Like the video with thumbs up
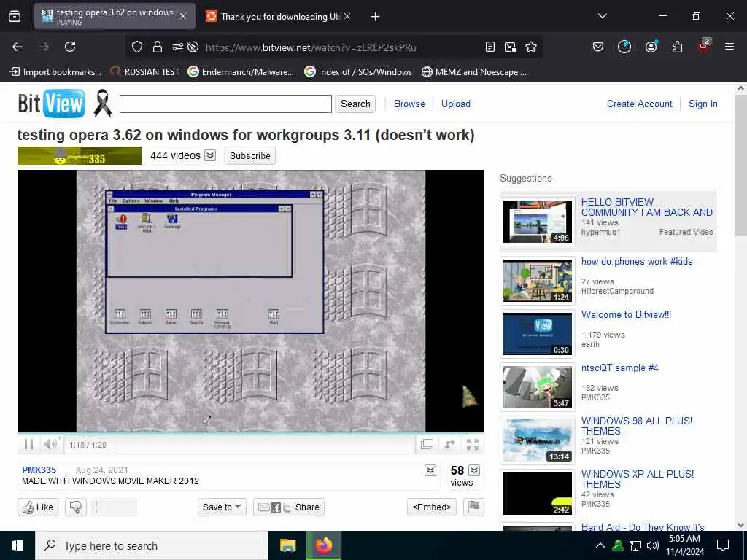 [x=38, y=507]
